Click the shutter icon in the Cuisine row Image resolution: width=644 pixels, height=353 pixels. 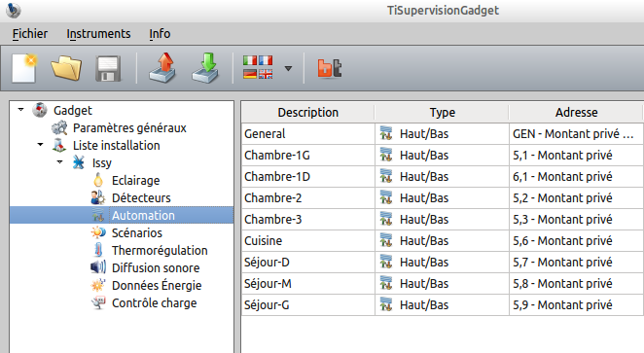386,240
